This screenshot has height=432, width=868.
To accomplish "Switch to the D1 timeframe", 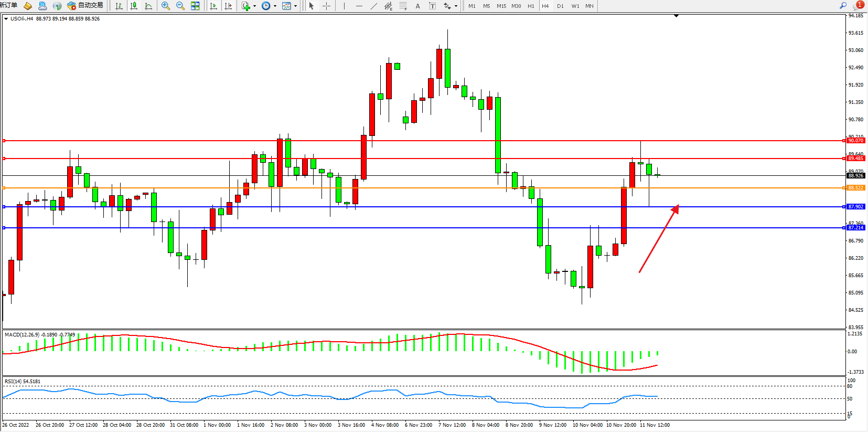I will tap(560, 6).
